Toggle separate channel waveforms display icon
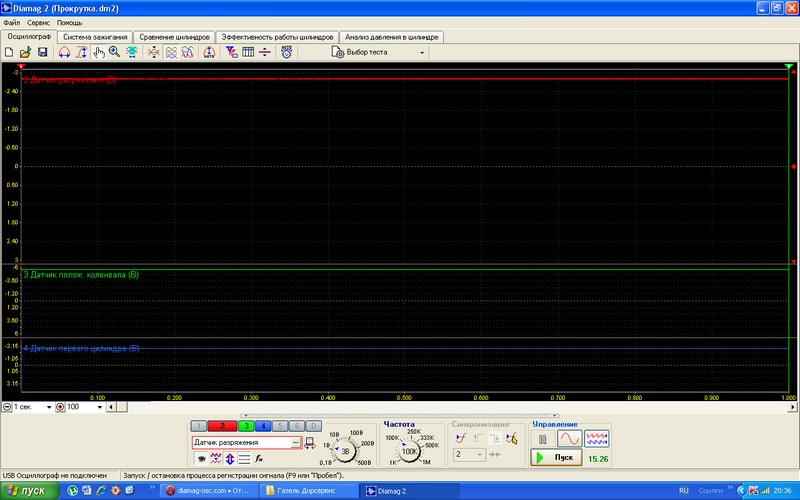 click(x=171, y=52)
